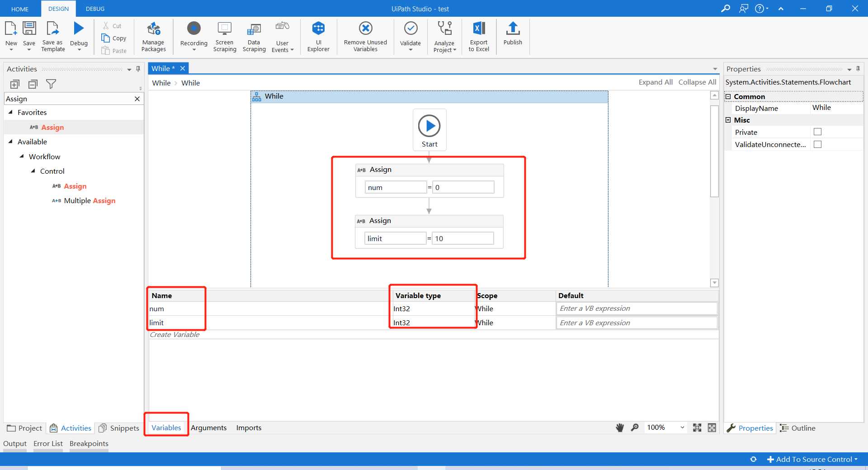The image size is (868, 470).
Task: Open Activities panel options dropdown
Action: coord(129,70)
